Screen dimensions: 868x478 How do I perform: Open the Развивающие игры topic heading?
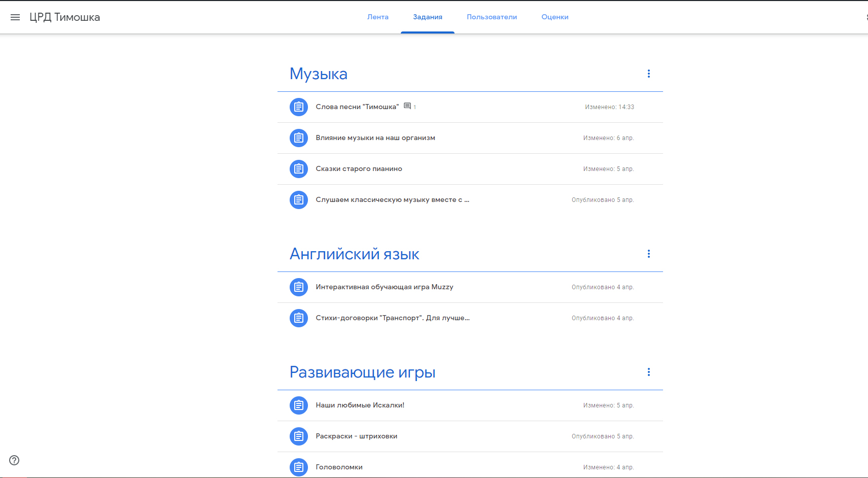(x=363, y=372)
